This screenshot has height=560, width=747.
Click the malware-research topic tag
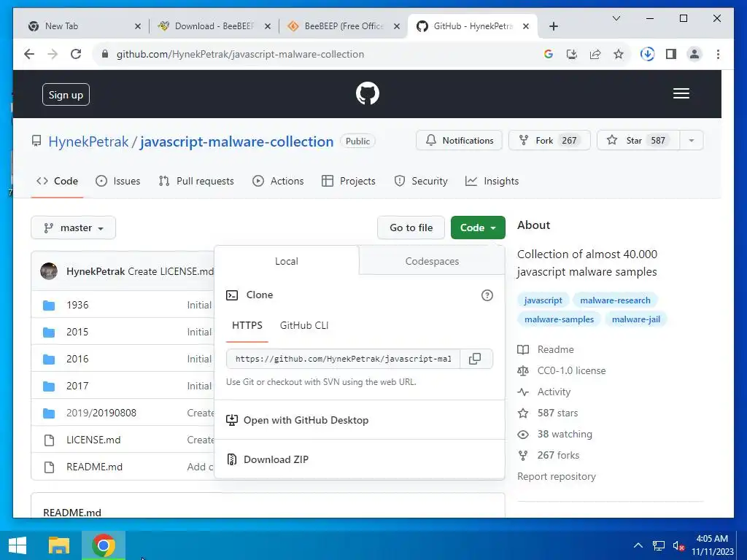point(615,300)
